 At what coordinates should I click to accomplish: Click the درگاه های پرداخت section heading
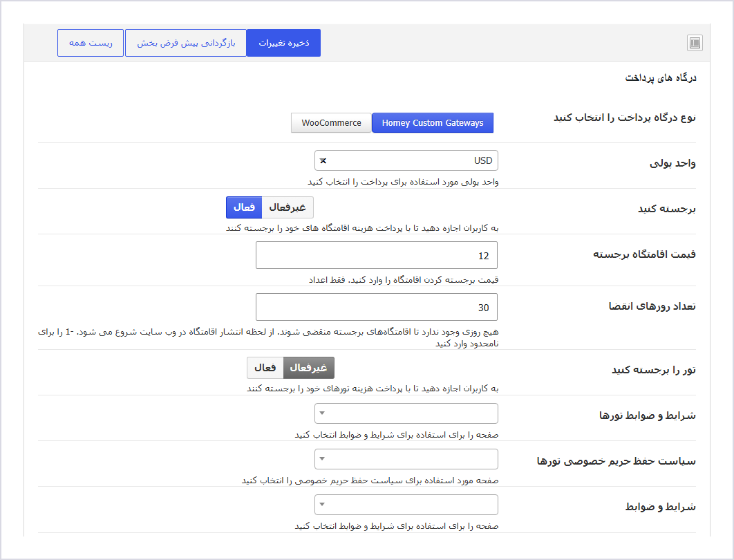click(x=661, y=77)
